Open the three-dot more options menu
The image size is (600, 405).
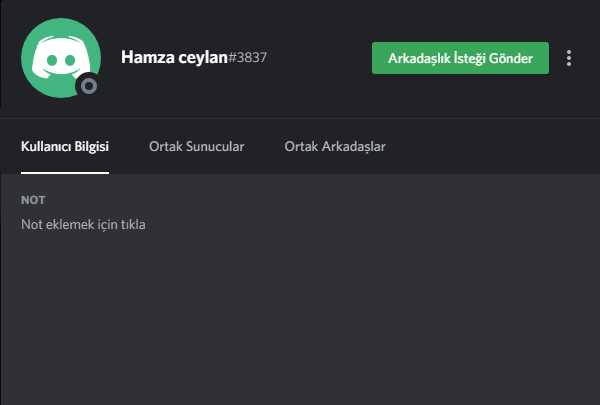pyautogui.click(x=569, y=58)
